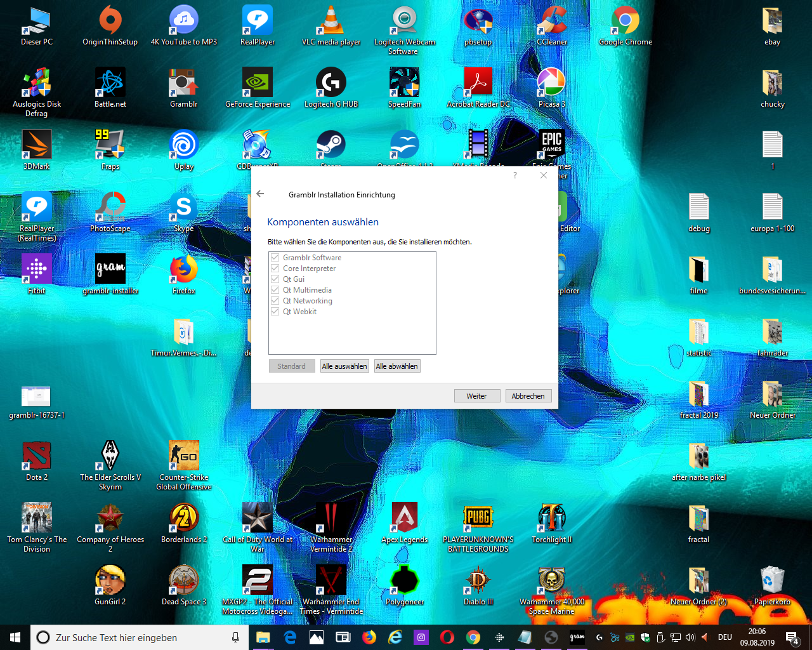Click the greyed-out Standard button
This screenshot has width=812, height=650.
292,366
